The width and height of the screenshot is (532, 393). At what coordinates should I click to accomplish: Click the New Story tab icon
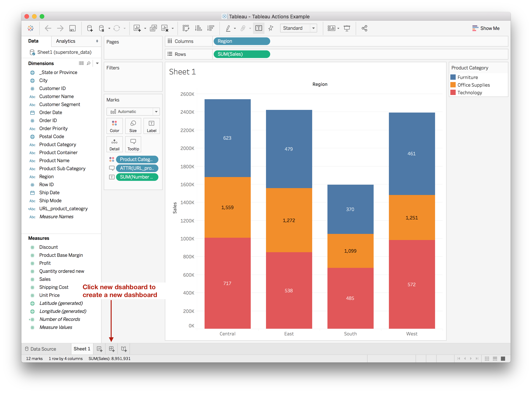124,349
